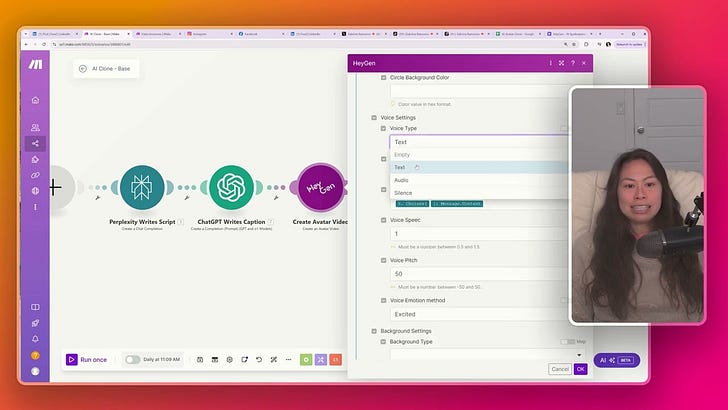The image size is (728, 410).
Task: Switch to the Facebook browser tab
Action: click(x=260, y=34)
